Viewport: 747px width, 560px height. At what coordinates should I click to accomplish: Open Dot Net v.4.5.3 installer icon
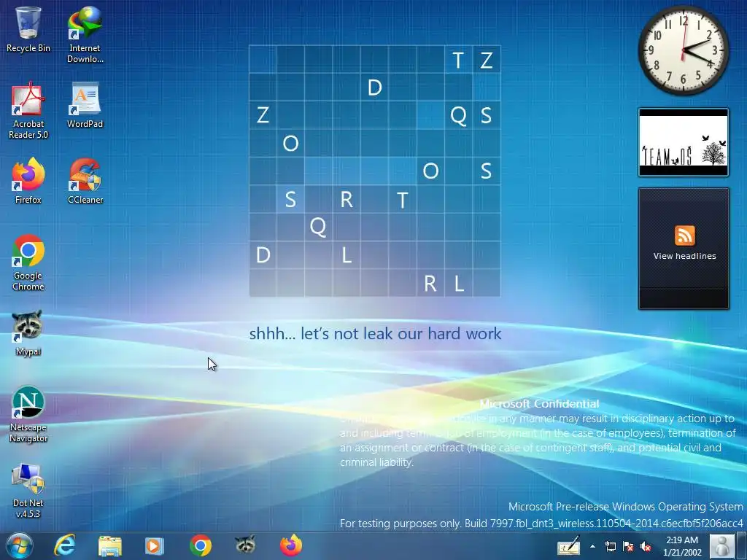pyautogui.click(x=28, y=491)
